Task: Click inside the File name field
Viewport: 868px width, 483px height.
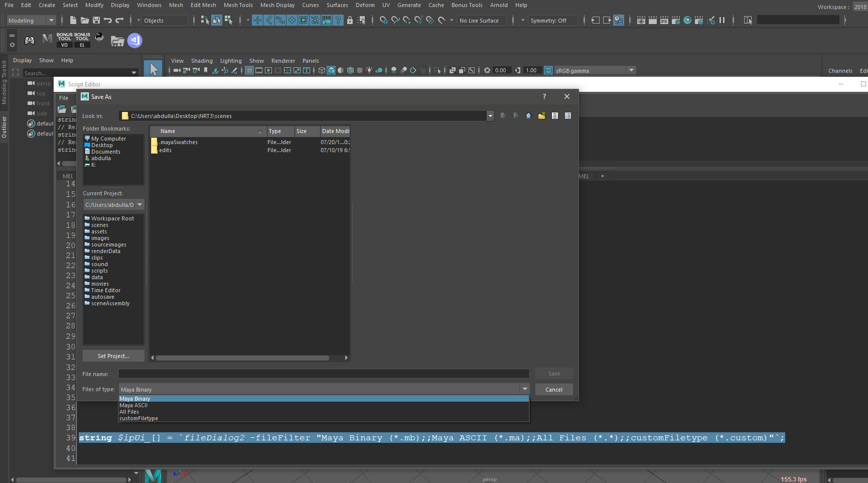Action: point(321,374)
